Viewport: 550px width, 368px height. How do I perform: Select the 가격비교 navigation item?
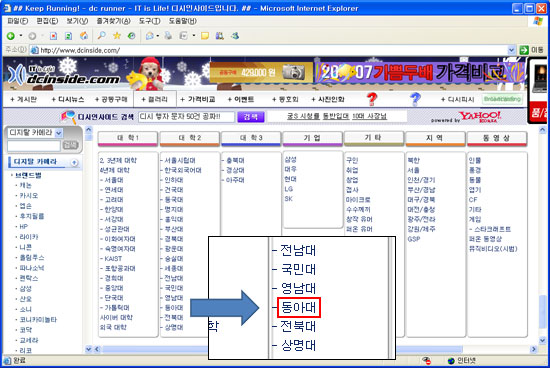coord(198,100)
